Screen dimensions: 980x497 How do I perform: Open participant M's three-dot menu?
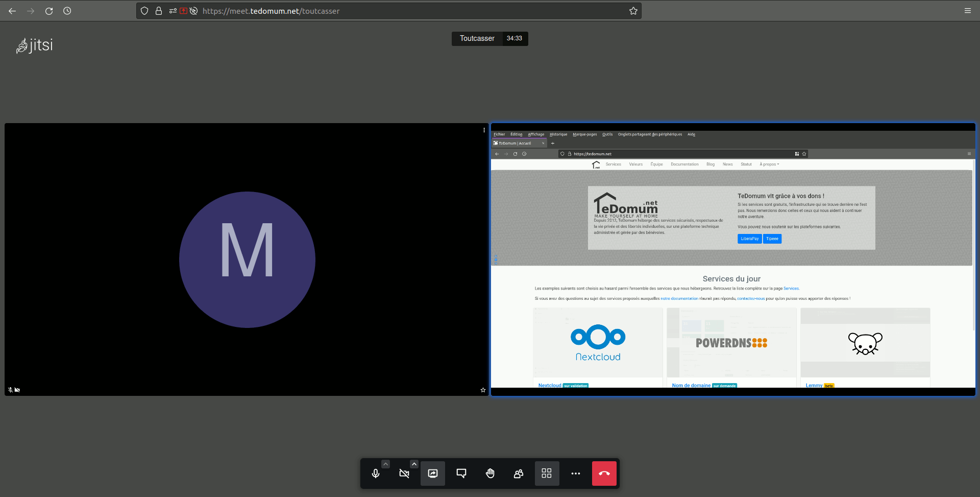point(484,130)
